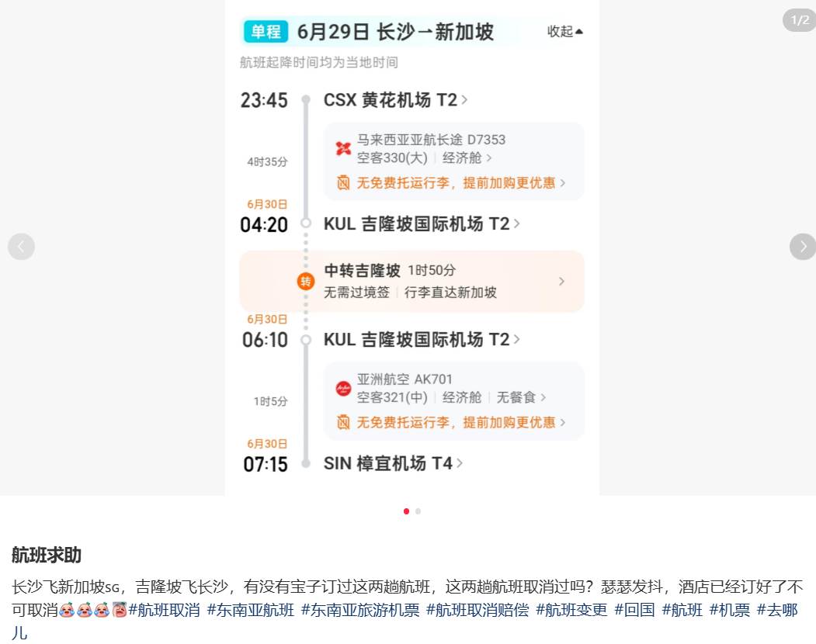This screenshot has height=644, width=816.
Task: Go to previous image with left arrow
Action: [21, 247]
